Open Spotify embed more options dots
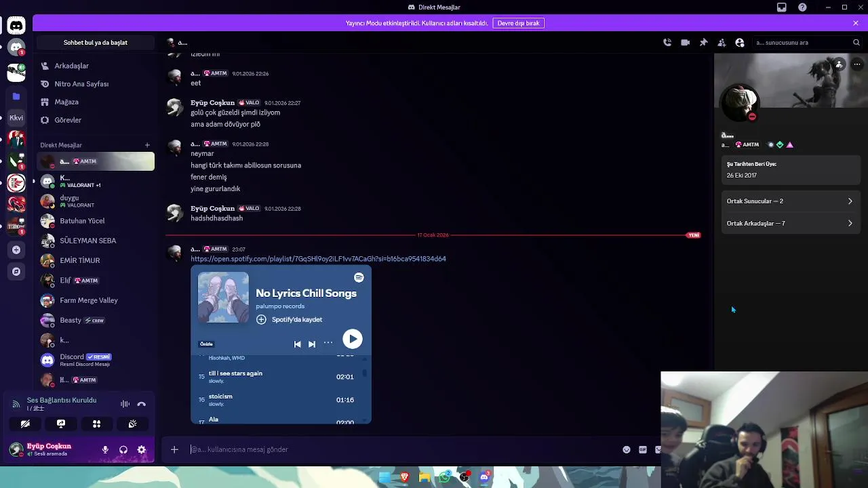 click(x=328, y=343)
